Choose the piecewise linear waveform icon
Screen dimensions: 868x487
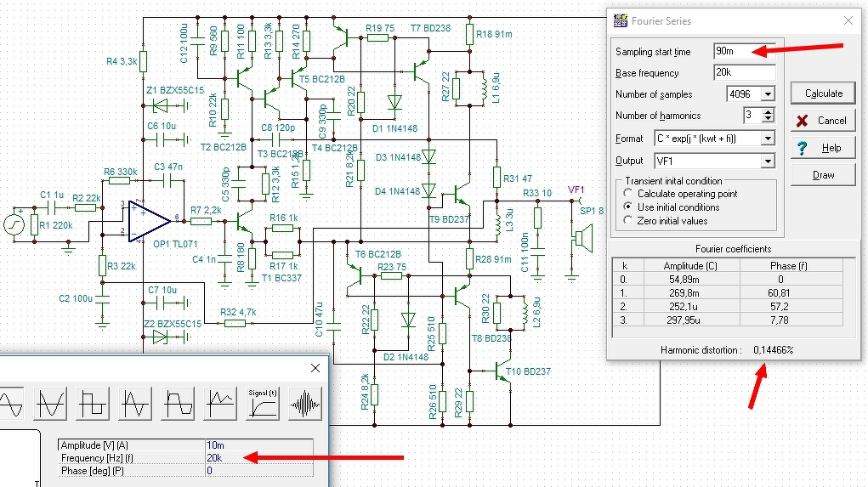point(220,404)
